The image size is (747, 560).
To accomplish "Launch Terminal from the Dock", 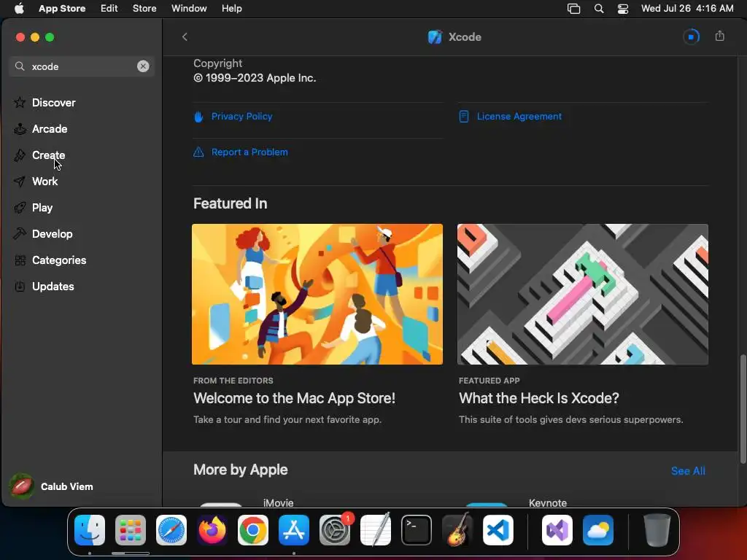I will (x=417, y=530).
